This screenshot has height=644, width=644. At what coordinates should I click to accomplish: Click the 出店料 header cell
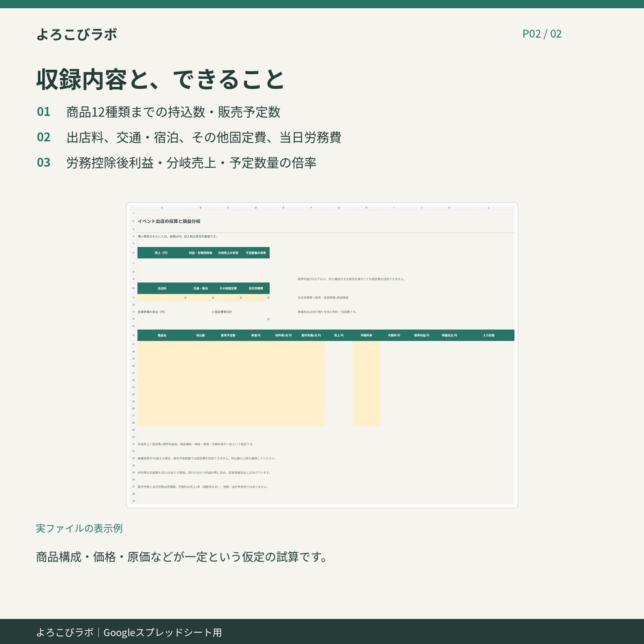[162, 288]
